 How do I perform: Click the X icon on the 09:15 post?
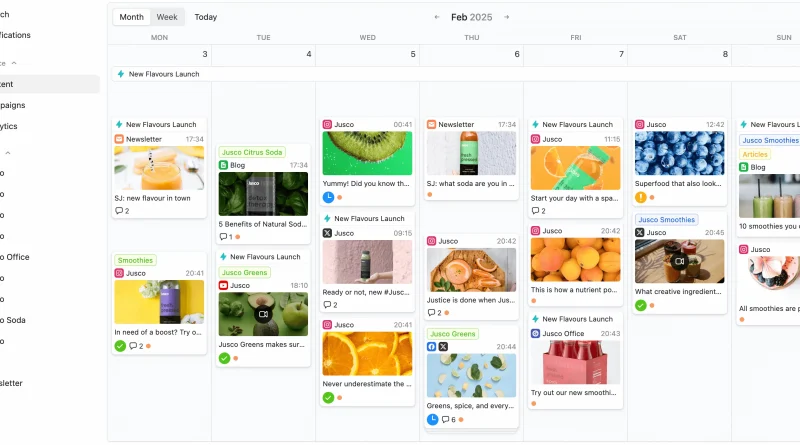coord(327,233)
